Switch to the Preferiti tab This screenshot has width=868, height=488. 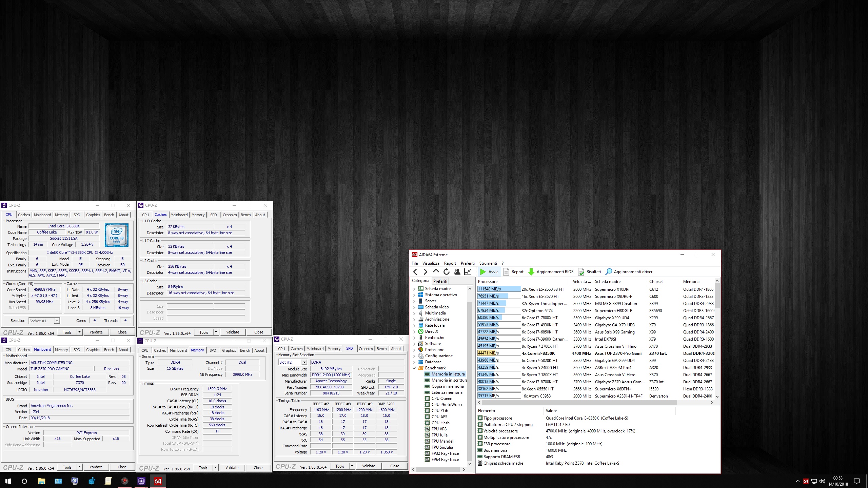(x=440, y=281)
